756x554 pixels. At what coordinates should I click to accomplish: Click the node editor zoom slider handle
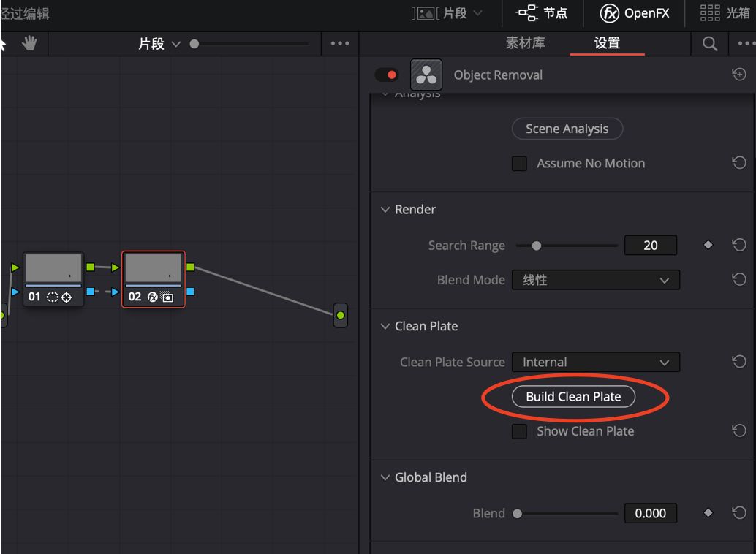194,44
